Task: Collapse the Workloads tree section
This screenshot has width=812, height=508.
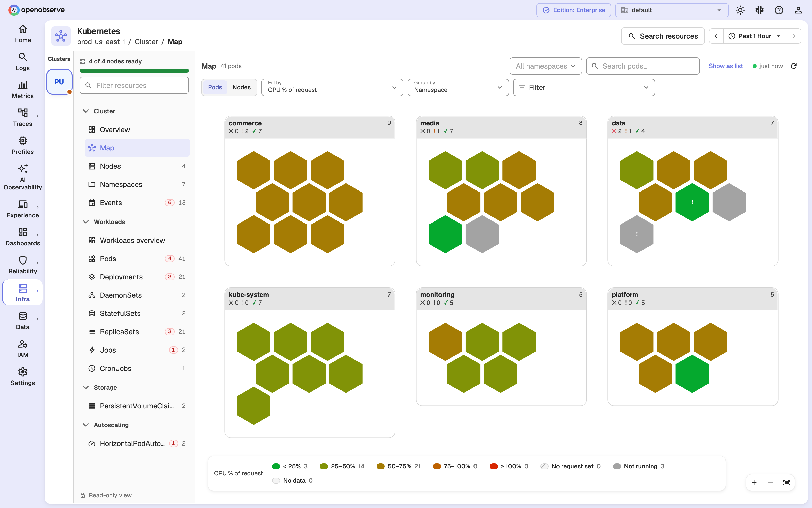Action: pyautogui.click(x=86, y=222)
